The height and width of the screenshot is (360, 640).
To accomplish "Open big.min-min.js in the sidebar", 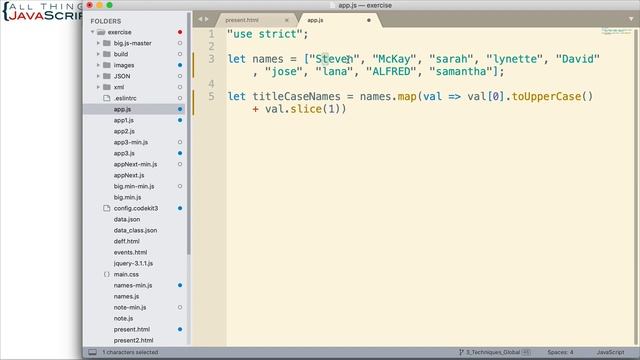I will click(x=134, y=186).
